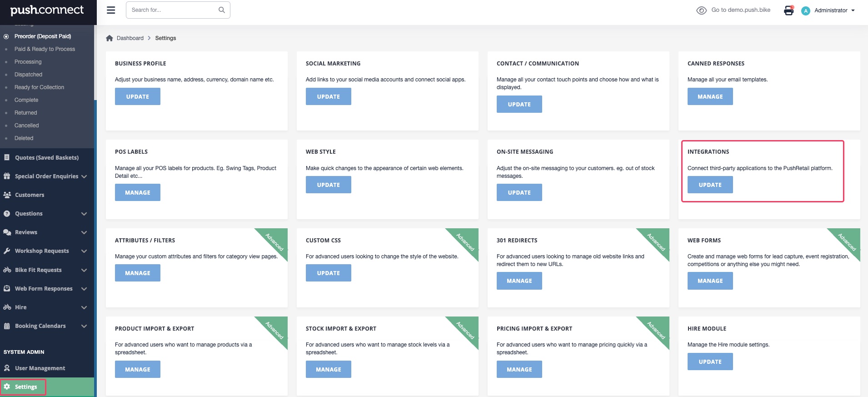The height and width of the screenshot is (397, 868).
Task: Click the printer icon in header
Action: pos(789,10)
